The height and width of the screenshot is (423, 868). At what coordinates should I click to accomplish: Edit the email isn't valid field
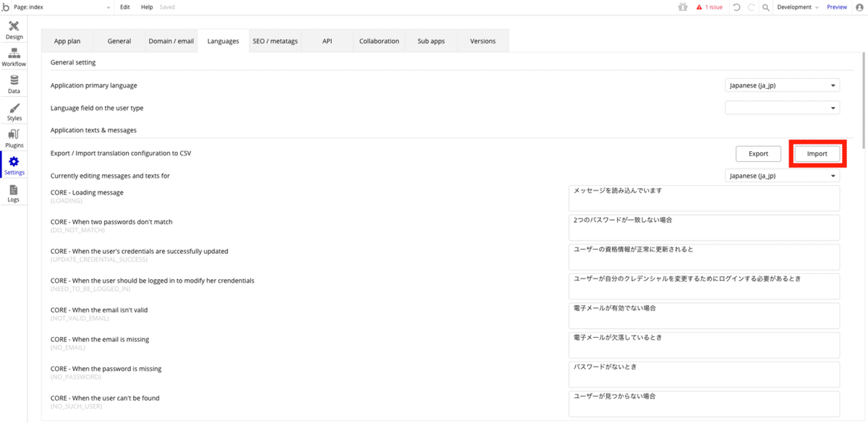coord(705,315)
